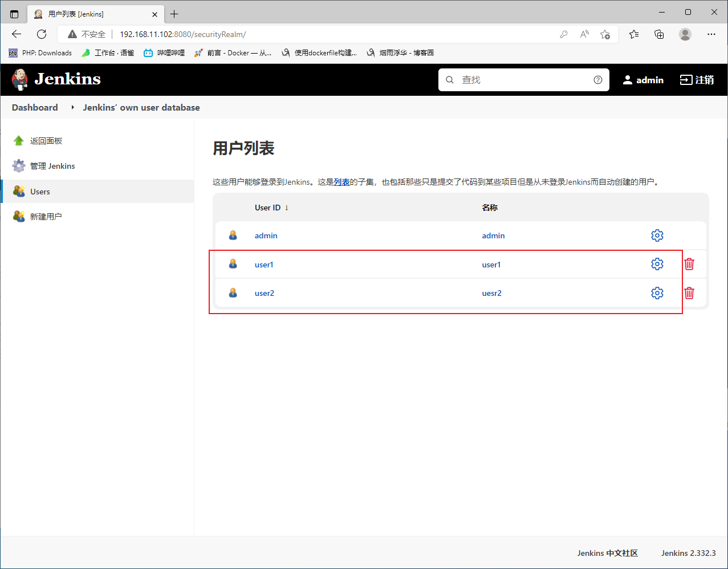The width and height of the screenshot is (728, 569).
Task: Open the user2 User ID link
Action: coord(265,293)
